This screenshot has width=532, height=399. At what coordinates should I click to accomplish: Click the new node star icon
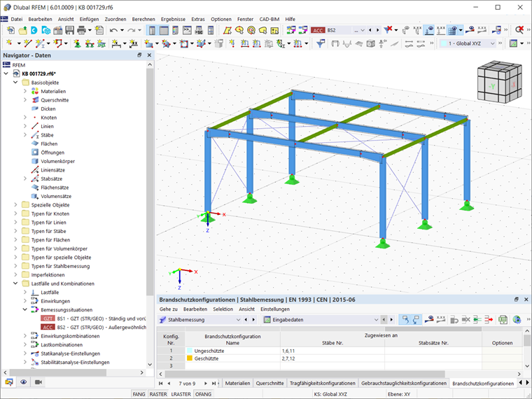9,43
